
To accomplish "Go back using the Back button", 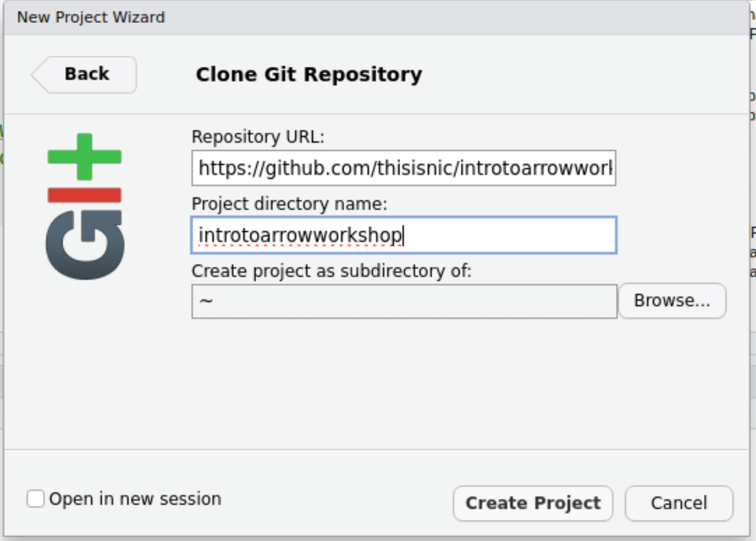I will pyautogui.click(x=86, y=74).
